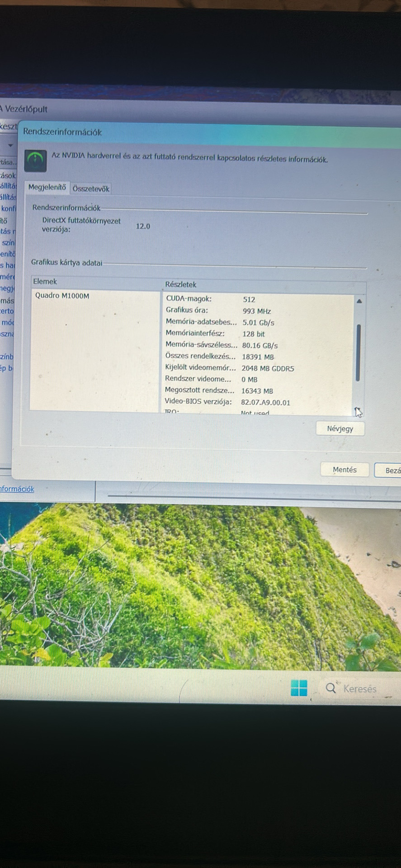Select Quadro M1000M in Elemek list
Image resolution: width=401 pixels, height=868 pixels.
click(x=62, y=296)
